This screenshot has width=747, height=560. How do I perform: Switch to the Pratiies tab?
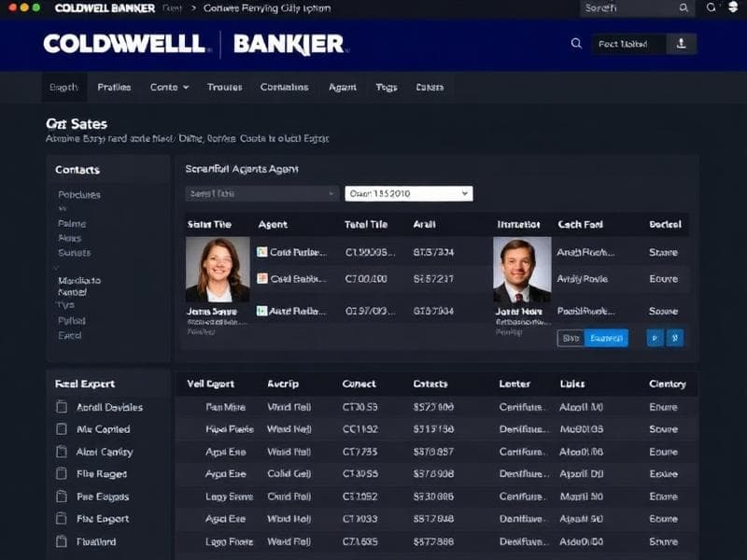pyautogui.click(x=114, y=87)
